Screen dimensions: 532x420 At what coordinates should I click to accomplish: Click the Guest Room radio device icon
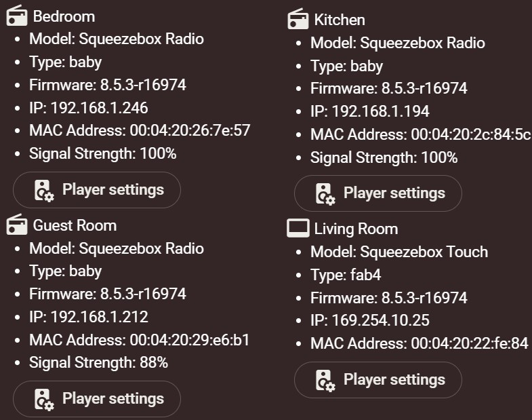(x=16, y=225)
